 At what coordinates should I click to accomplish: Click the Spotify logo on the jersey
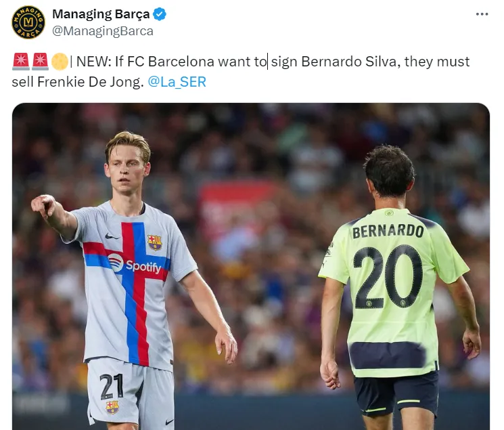135,264
